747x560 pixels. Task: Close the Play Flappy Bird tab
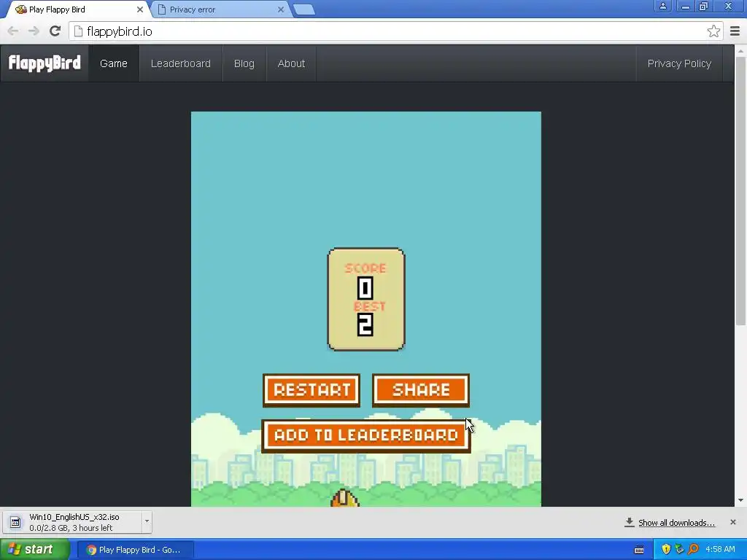pyautogui.click(x=139, y=9)
